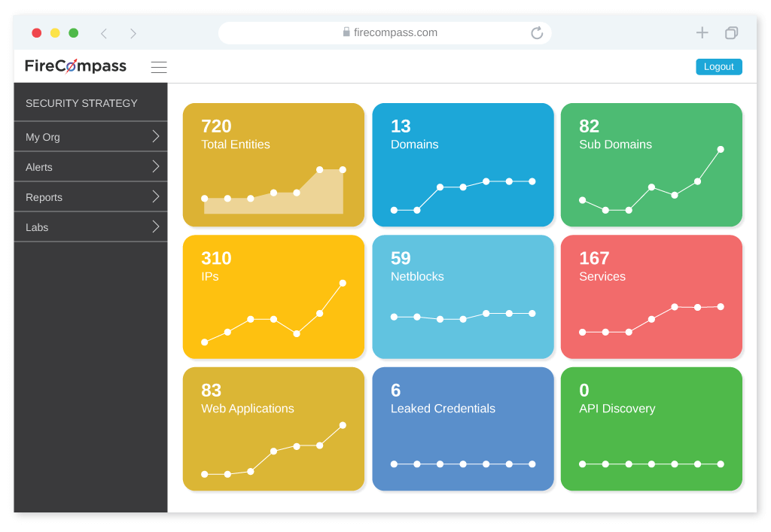Click the "Total Entities" label
Image resolution: width=771 pixels, height=532 pixels.
236,144
